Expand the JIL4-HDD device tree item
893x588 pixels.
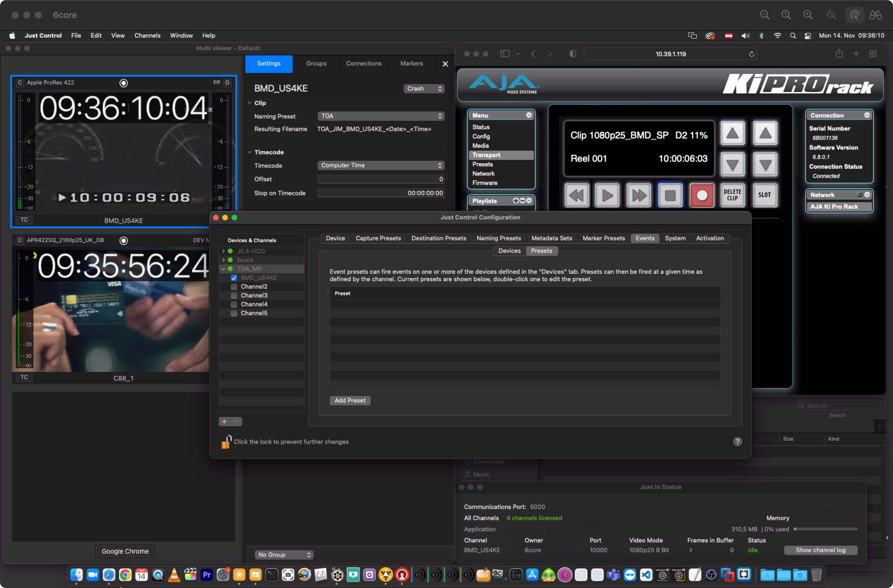[x=224, y=251]
